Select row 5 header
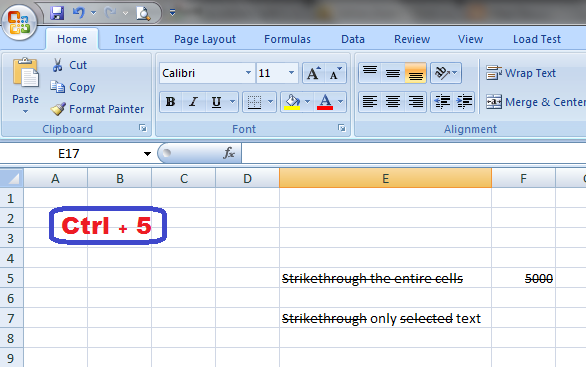 (11, 278)
